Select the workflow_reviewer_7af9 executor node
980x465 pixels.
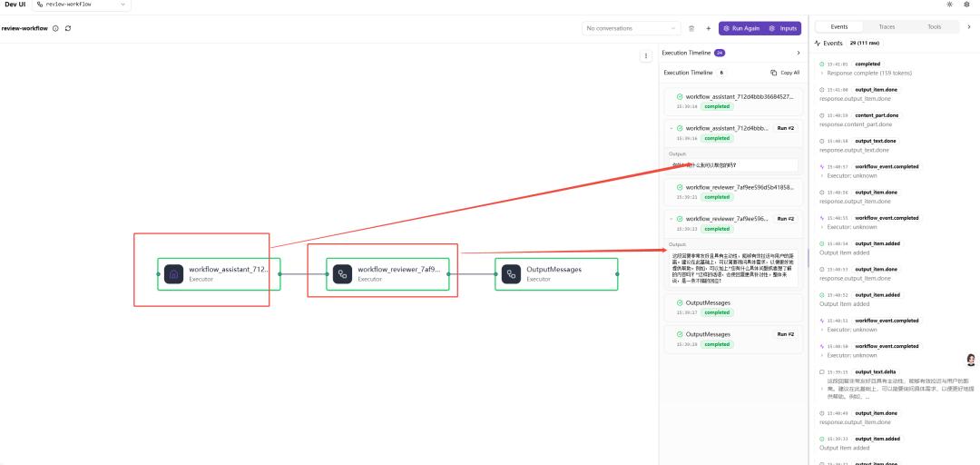click(387, 274)
